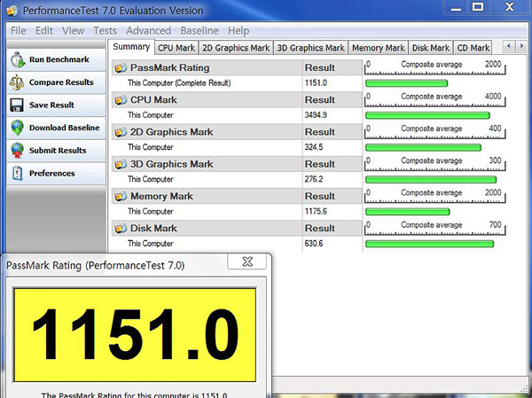Screen dimensions: 532x398
Task: Click the large yellow 1151.0 score panel
Action: click(x=135, y=334)
